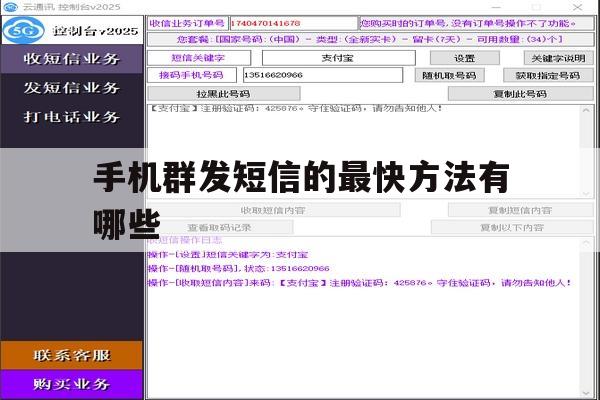
Task: Click the 收信业务订单号 label
Action: click(x=188, y=23)
